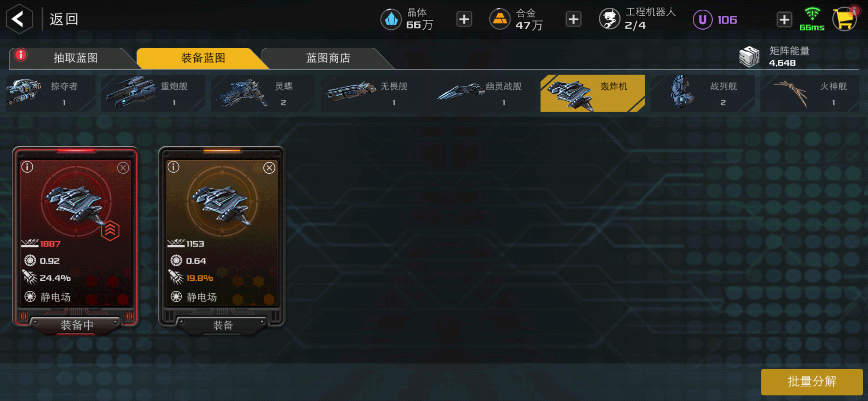Image resolution: width=868 pixels, height=401 pixels.
Task: Dismiss the red 1887 blueprint card
Action: point(123,168)
